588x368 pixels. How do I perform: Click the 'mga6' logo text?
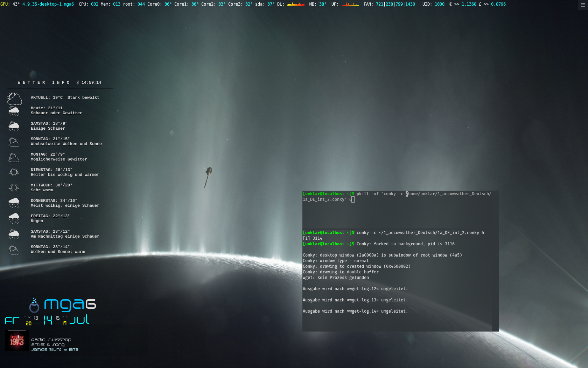click(x=70, y=305)
